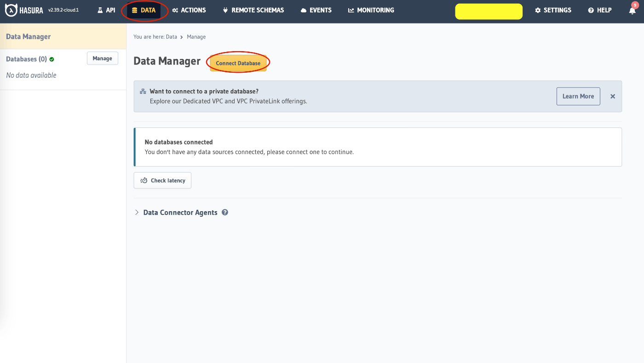The image size is (644, 363).
Task: Click the network icon in VPC banner
Action: [x=143, y=92]
